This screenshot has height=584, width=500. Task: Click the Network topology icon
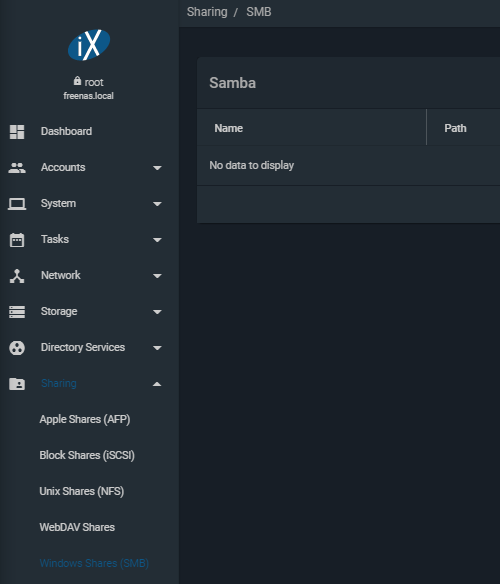tap(17, 276)
